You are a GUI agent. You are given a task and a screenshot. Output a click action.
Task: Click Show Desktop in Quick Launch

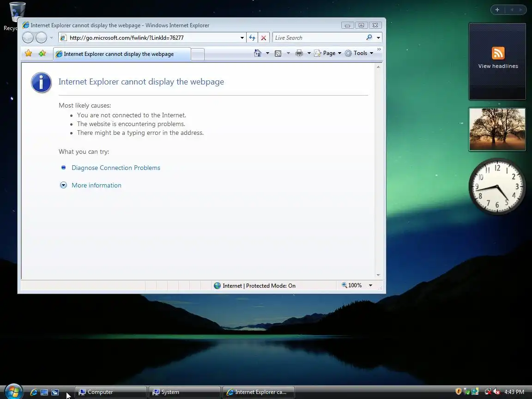(x=44, y=392)
